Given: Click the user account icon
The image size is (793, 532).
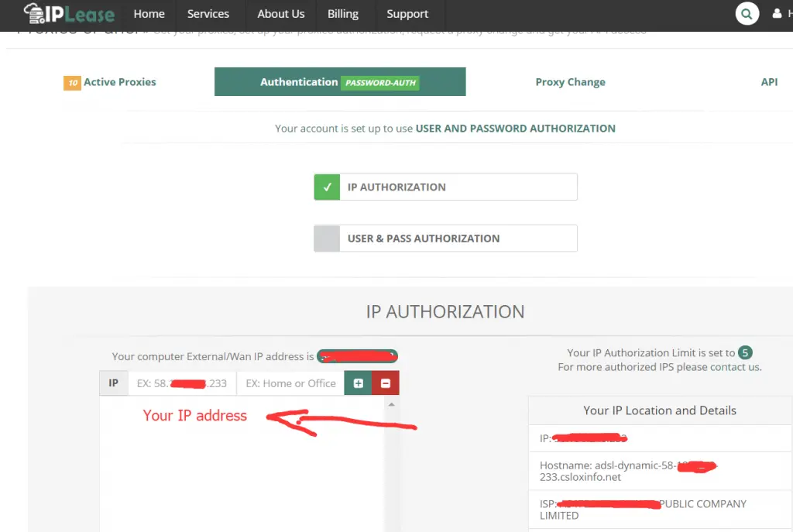Looking at the screenshot, I should pyautogui.click(x=777, y=14).
